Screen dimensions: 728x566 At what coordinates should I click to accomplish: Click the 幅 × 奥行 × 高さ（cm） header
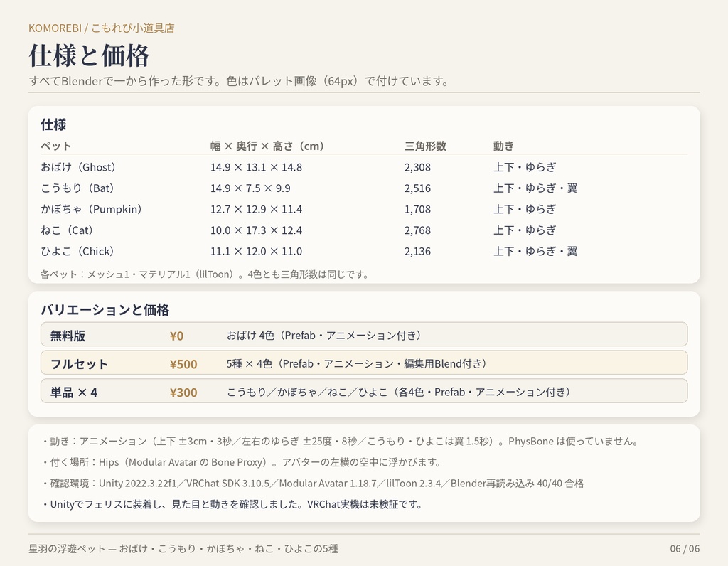coord(267,146)
